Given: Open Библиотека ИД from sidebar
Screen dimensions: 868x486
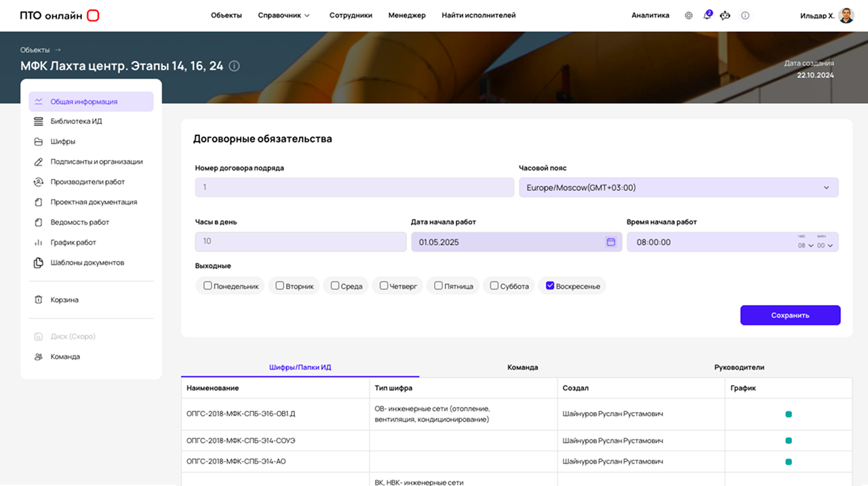Looking at the screenshot, I should click(x=76, y=121).
